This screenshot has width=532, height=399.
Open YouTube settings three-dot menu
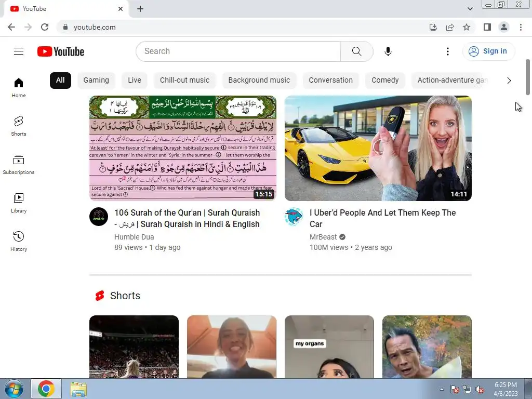point(448,51)
